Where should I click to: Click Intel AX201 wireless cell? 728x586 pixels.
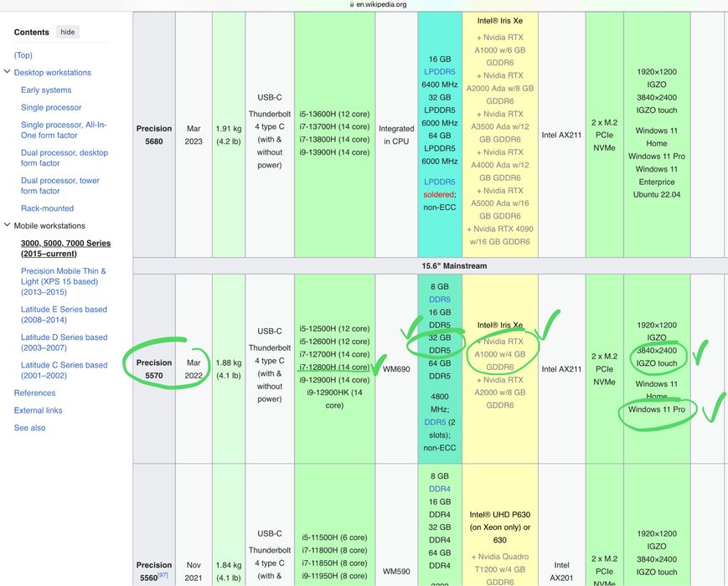[561, 571]
